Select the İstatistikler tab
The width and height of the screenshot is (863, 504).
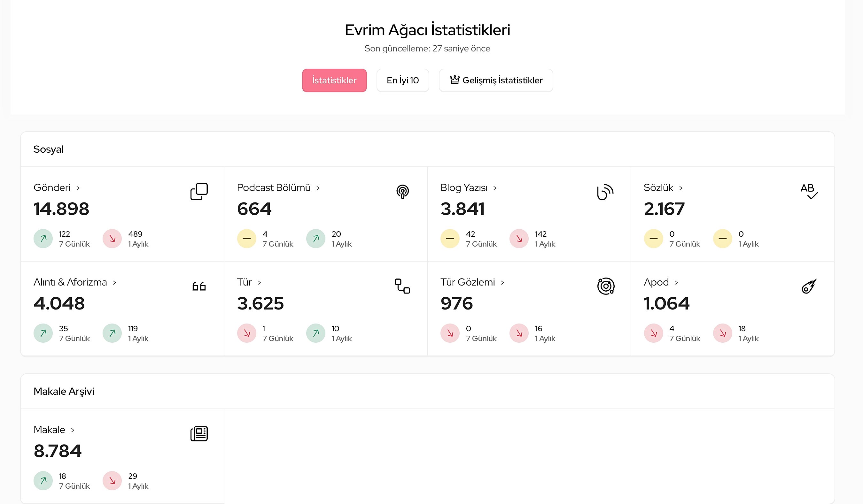334,80
